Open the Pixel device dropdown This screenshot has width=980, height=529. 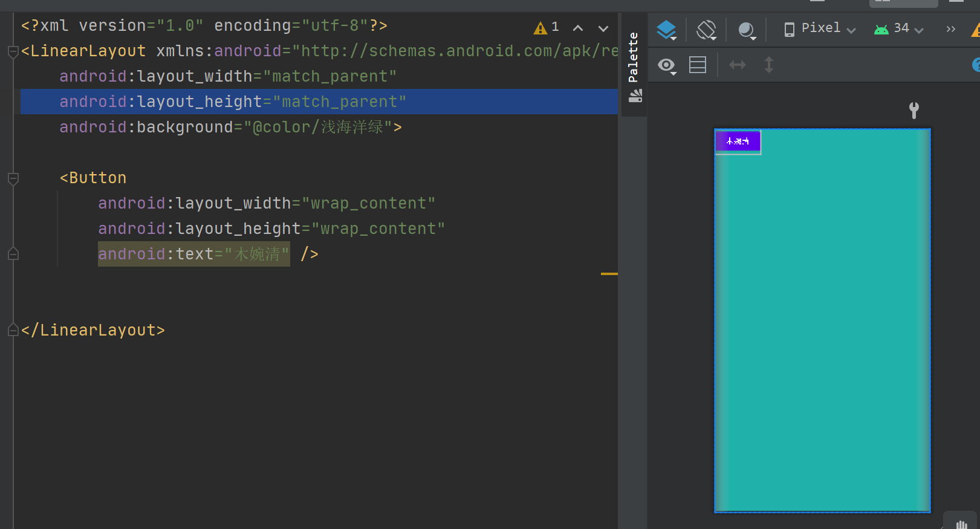click(820, 28)
